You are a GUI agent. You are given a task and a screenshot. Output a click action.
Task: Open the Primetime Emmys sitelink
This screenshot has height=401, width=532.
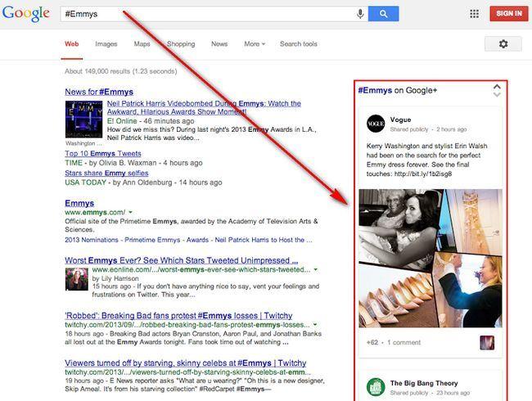(x=152, y=240)
